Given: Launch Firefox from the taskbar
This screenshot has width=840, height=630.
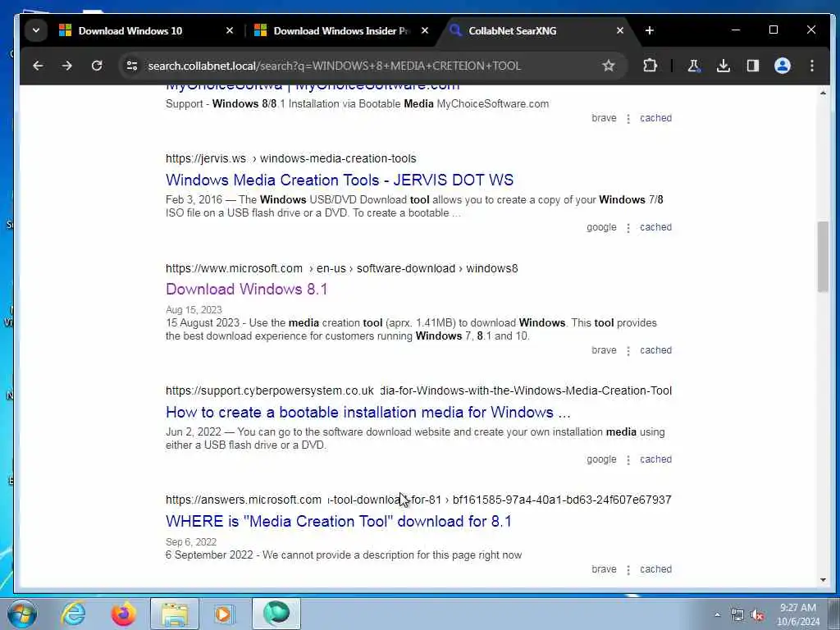Looking at the screenshot, I should pos(123,614).
